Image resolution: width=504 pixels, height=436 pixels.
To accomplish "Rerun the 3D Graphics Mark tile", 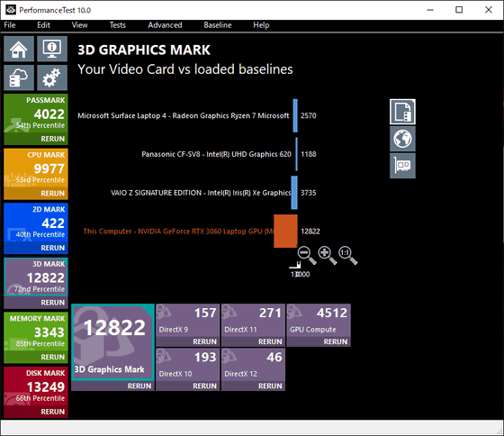I will click(139, 386).
